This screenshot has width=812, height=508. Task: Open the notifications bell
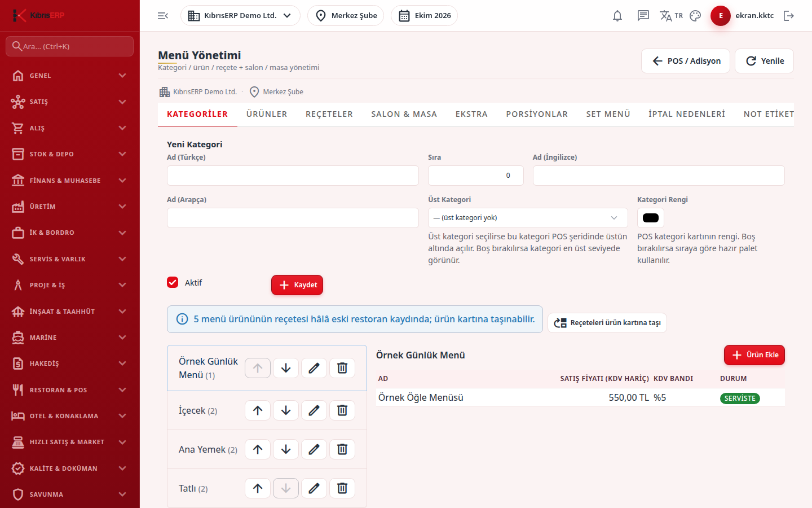(x=617, y=16)
